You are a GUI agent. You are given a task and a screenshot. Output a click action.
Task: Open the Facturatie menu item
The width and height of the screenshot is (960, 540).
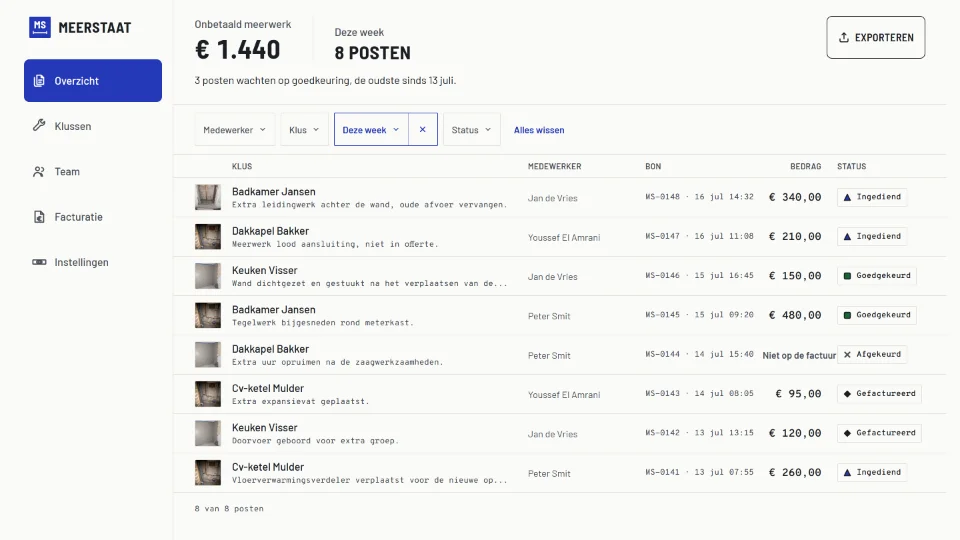click(x=93, y=217)
